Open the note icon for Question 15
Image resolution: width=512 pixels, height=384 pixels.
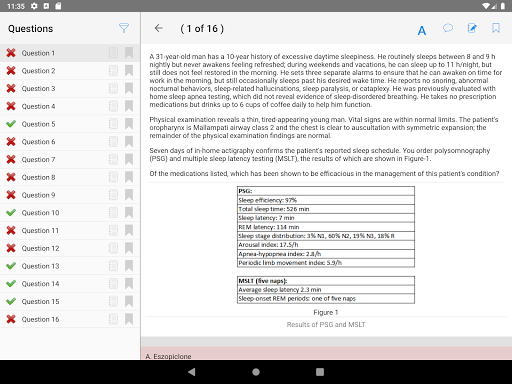click(113, 301)
